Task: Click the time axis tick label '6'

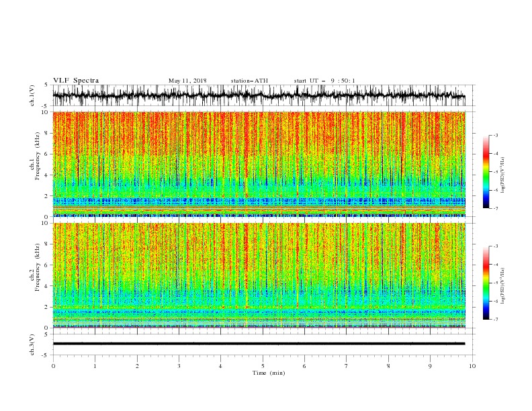Action: coord(304,366)
